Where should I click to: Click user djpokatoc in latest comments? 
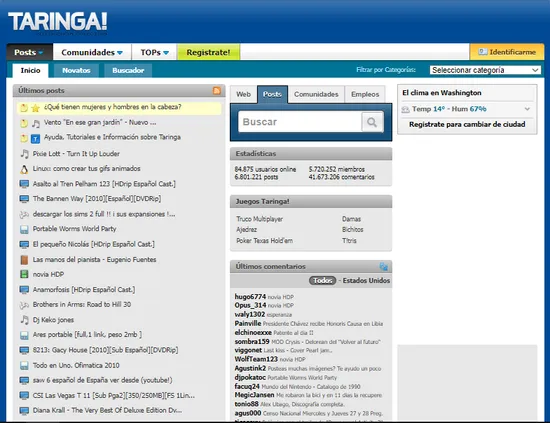tap(250, 377)
